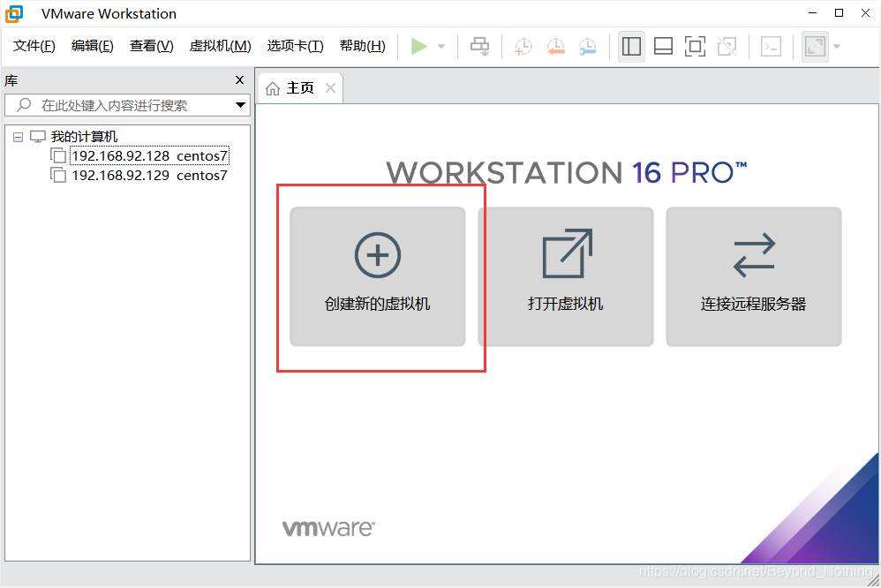Viewport: 881px width, 588px height.
Task: Select VM 192.168.92.129 centos7
Action: (x=149, y=176)
